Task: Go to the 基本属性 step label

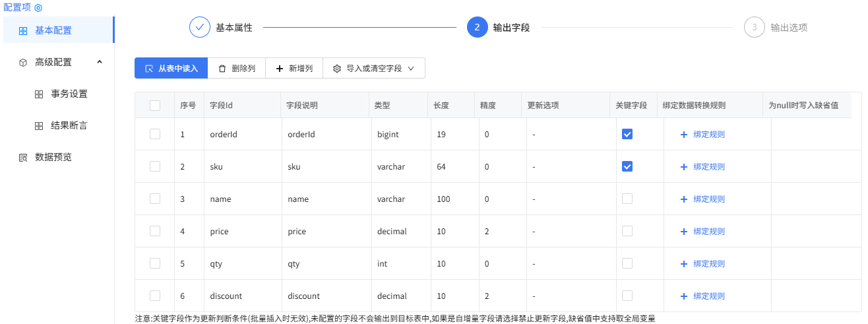Action: (234, 28)
